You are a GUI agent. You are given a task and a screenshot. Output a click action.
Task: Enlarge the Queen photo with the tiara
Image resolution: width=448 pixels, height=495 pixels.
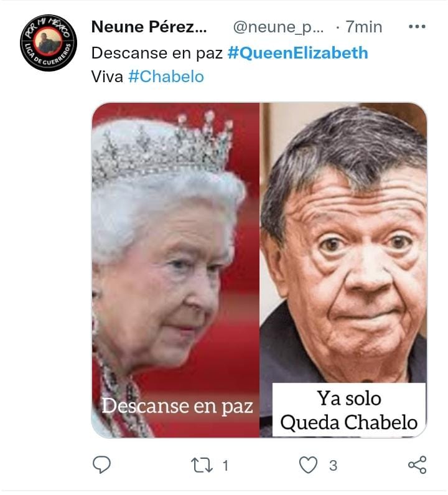(x=175, y=270)
